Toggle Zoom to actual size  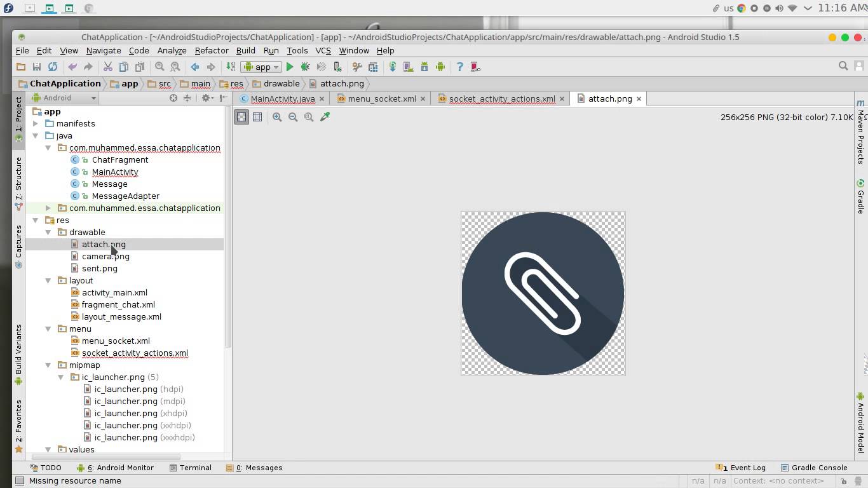click(309, 117)
